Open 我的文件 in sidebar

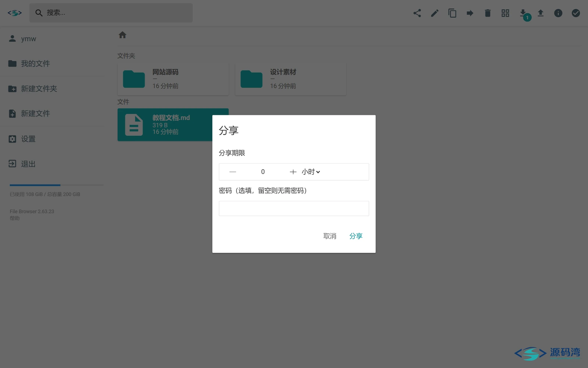pyautogui.click(x=53, y=64)
